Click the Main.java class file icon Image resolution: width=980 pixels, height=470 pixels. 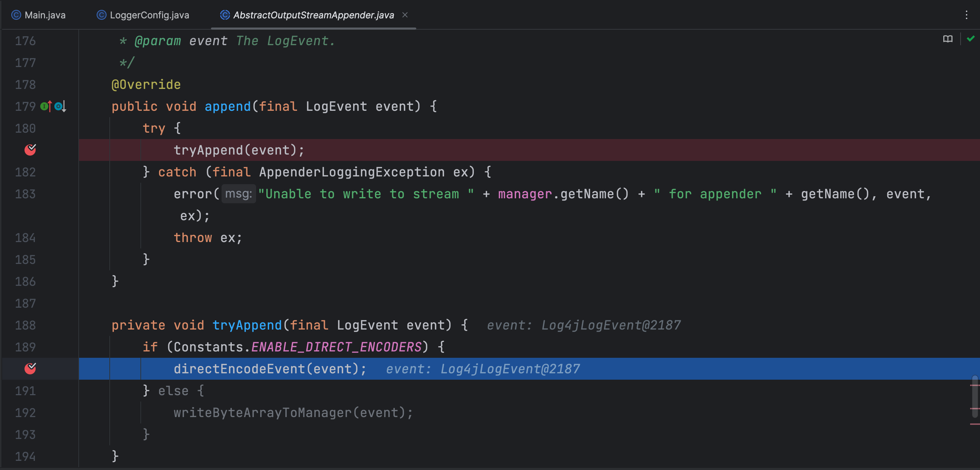[x=16, y=15]
